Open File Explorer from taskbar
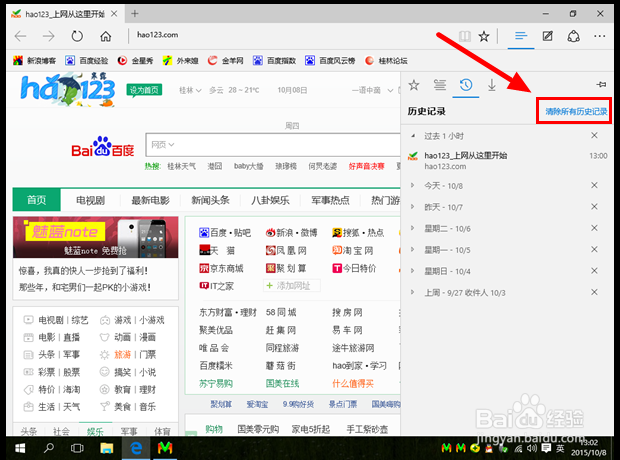The image size is (620, 460). (106, 448)
